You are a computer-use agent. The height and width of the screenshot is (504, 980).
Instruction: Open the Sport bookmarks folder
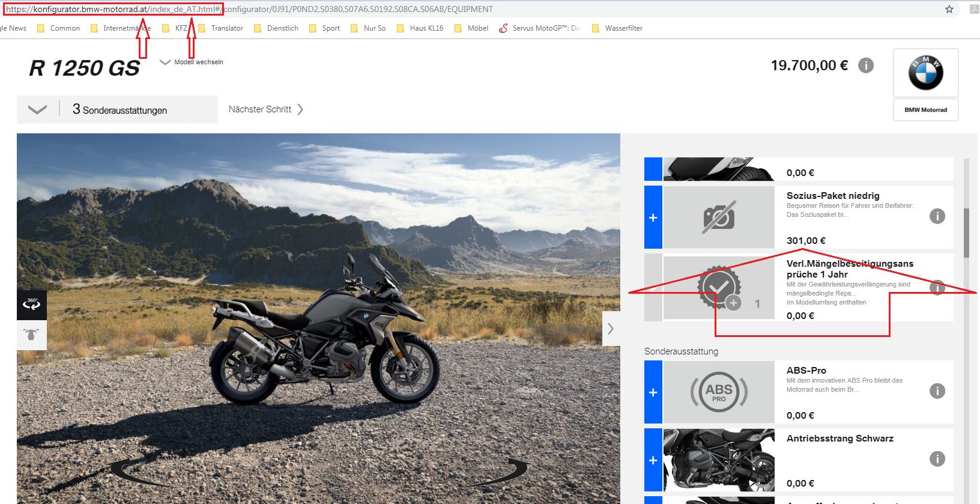pyautogui.click(x=324, y=28)
